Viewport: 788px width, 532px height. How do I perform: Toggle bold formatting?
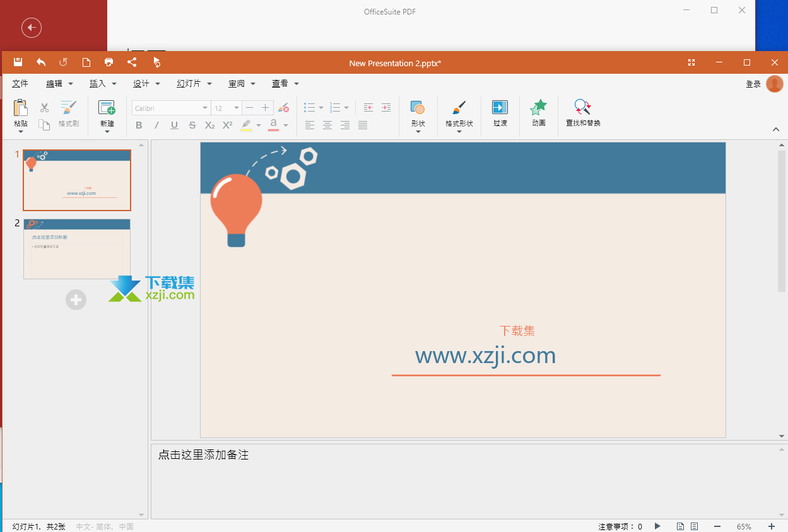coord(139,125)
